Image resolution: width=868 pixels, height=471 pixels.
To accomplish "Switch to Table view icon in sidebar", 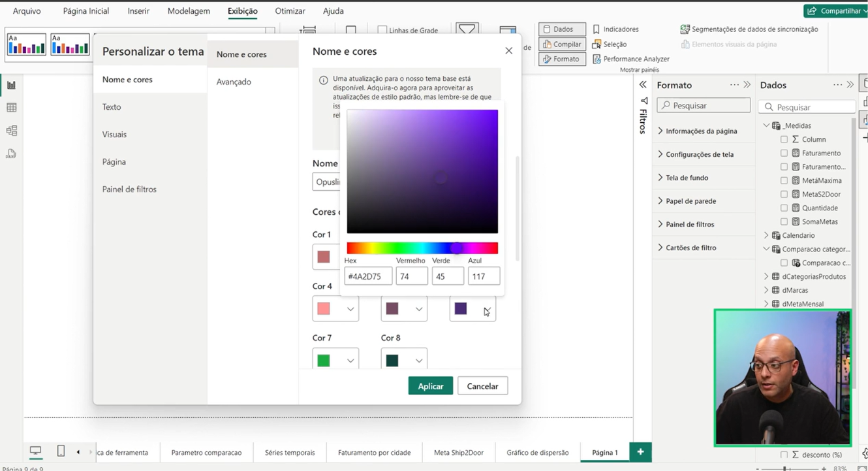I will coord(11,108).
